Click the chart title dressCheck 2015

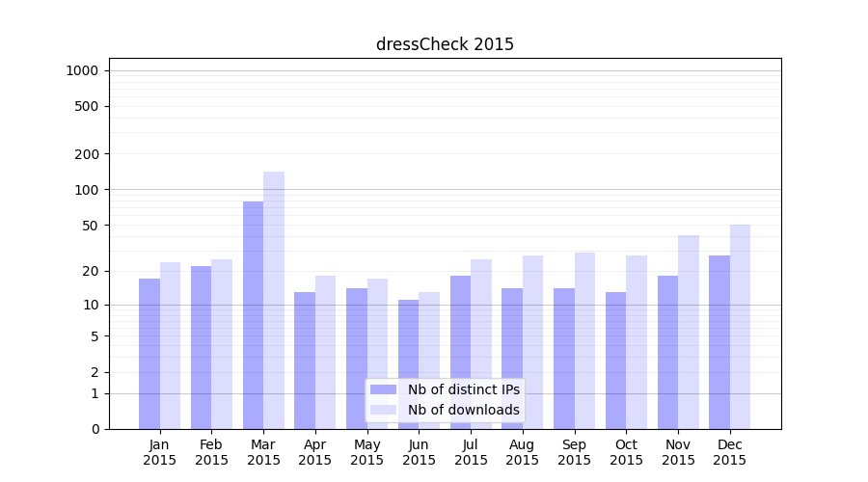coord(445,44)
